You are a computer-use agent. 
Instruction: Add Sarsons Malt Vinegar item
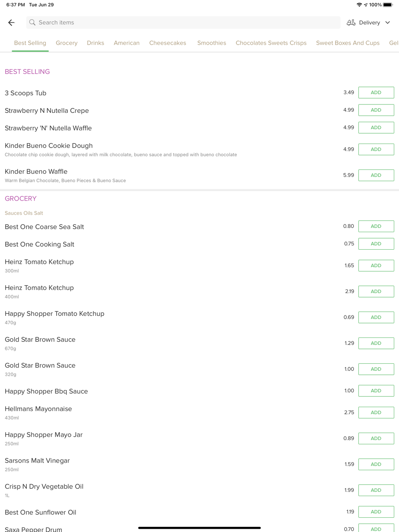pyautogui.click(x=376, y=464)
